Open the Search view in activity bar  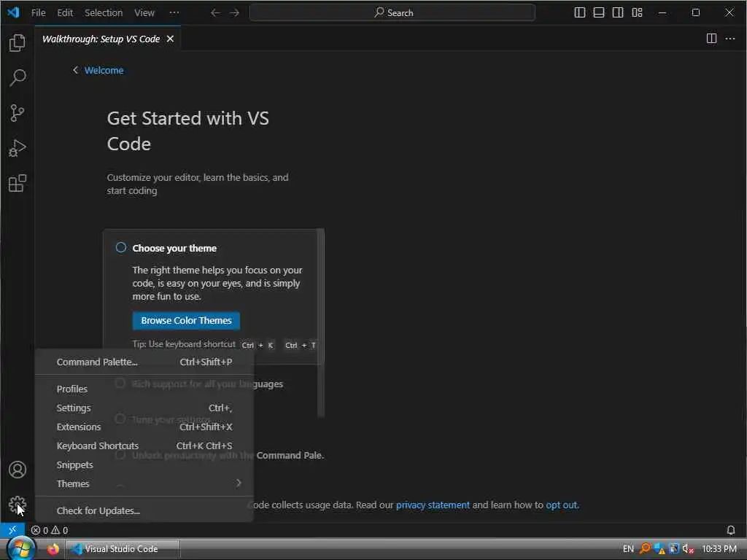pos(18,77)
